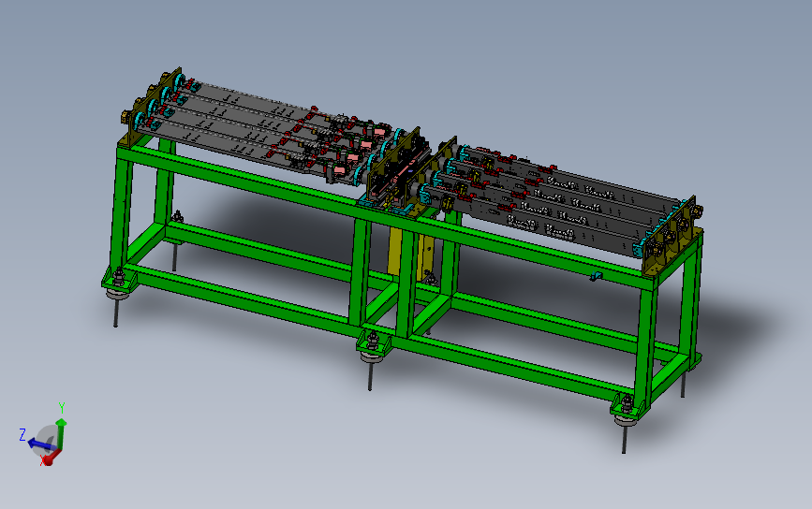The image size is (812, 509).
Task: Click the red X axis arrow of the triad
Action: [50, 458]
